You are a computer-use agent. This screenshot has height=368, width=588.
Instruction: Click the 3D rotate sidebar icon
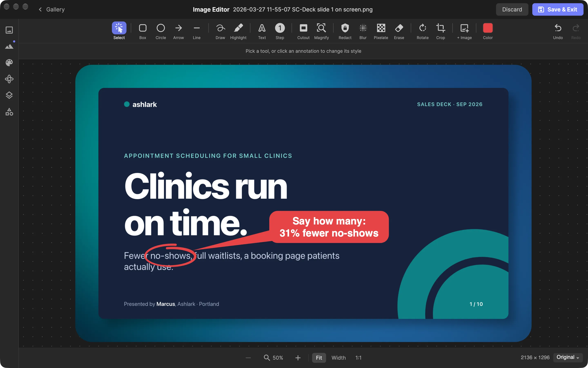tap(9, 79)
